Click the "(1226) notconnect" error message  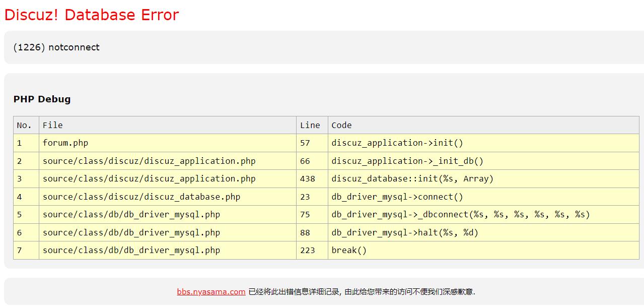(56, 47)
